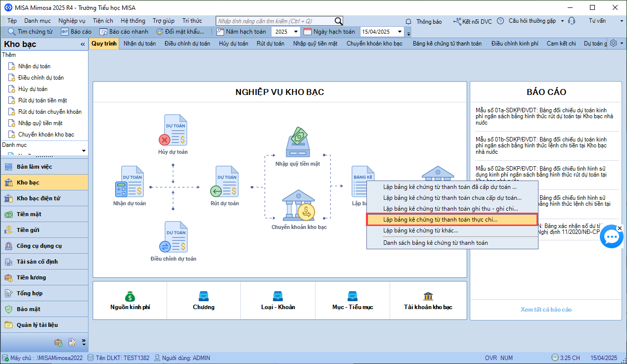Go to Bàn làm việc in sidebar
Screen dimensions: 627x364
44,167
